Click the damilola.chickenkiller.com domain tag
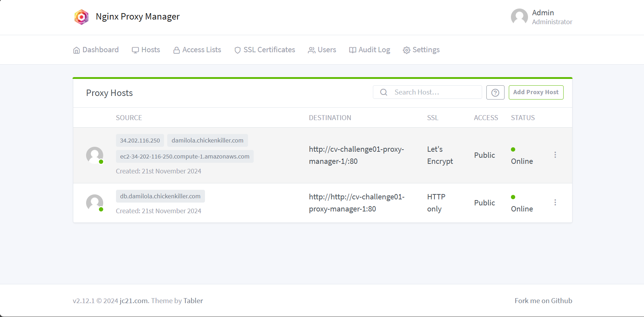Viewport: 644px width, 317px height. (x=207, y=140)
